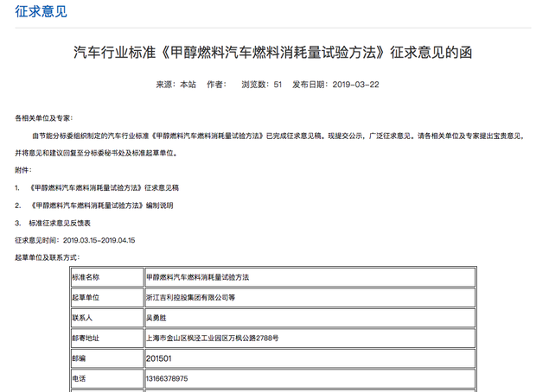This screenshot has width=536, height=392.
Task: Open attachment 1 征求意见稿
Action: [104, 187]
